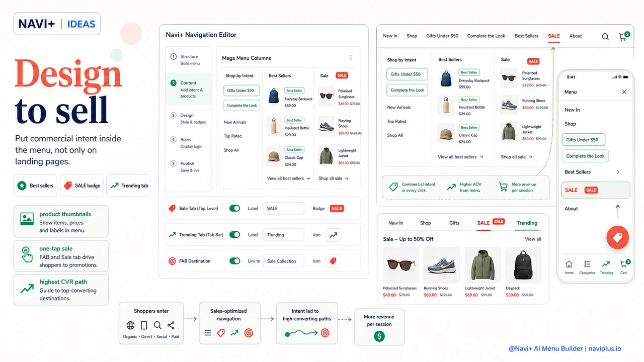Select step 4 Rules in editor
Screen dimensions: 644x362
click(189, 143)
